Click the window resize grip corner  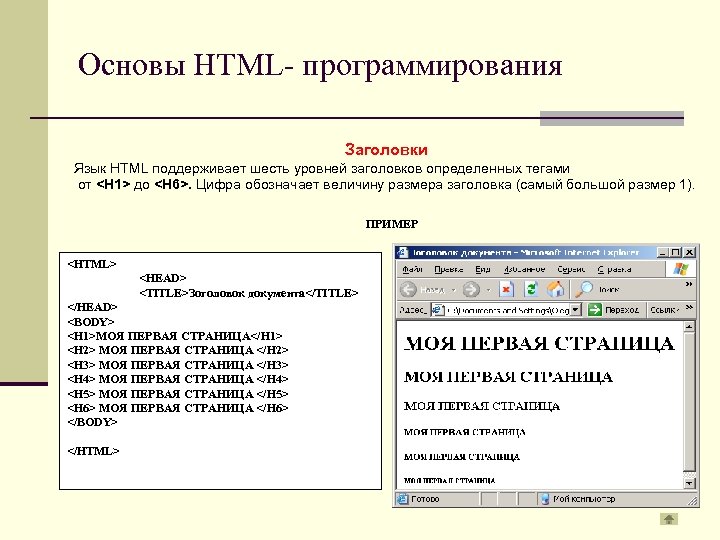693,501
